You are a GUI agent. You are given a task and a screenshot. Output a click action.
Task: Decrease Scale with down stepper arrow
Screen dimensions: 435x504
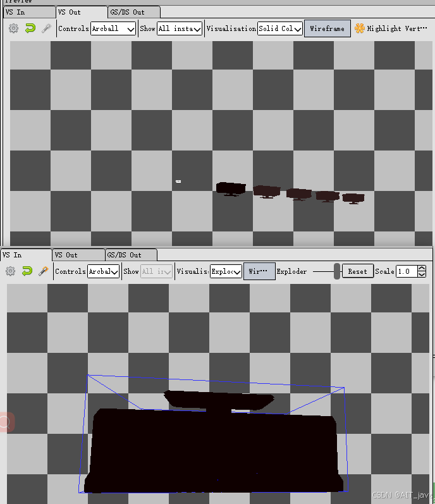(x=422, y=274)
